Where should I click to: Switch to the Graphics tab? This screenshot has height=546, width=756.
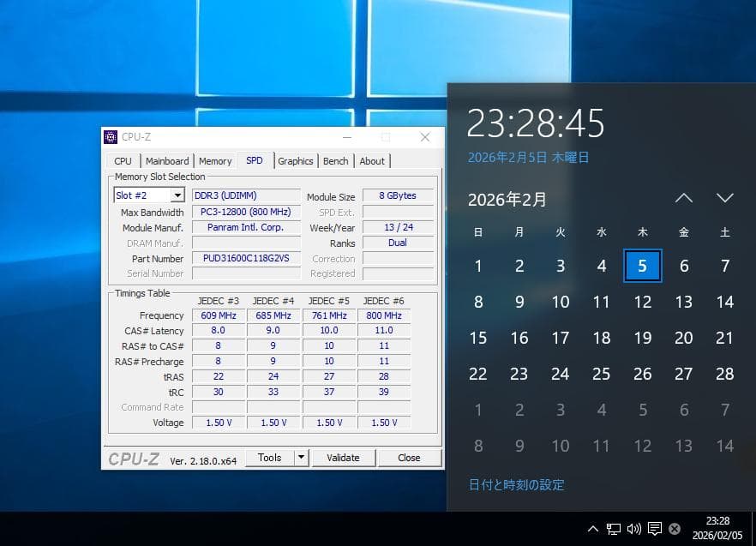[x=295, y=160]
